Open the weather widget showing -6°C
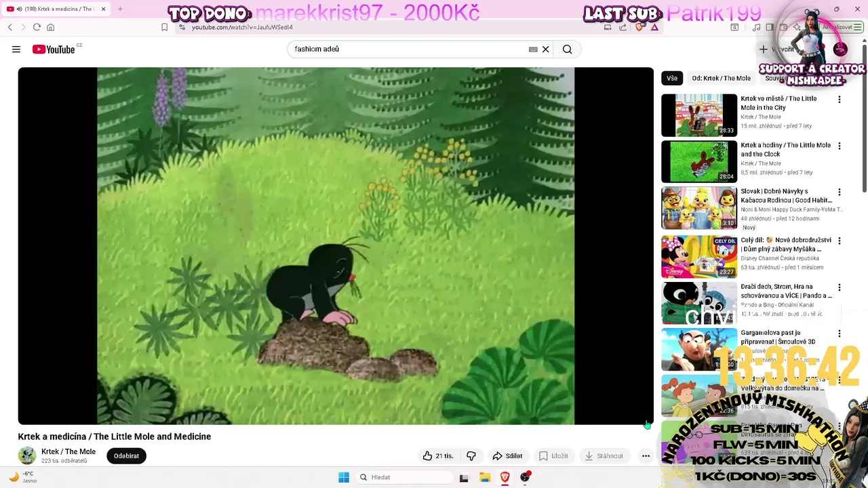This screenshot has height=488, width=868. tap(22, 477)
